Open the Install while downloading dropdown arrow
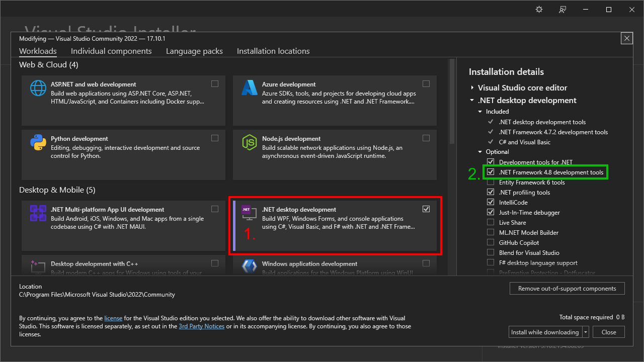Image resolution: width=644 pixels, height=362 pixels. pos(586,332)
